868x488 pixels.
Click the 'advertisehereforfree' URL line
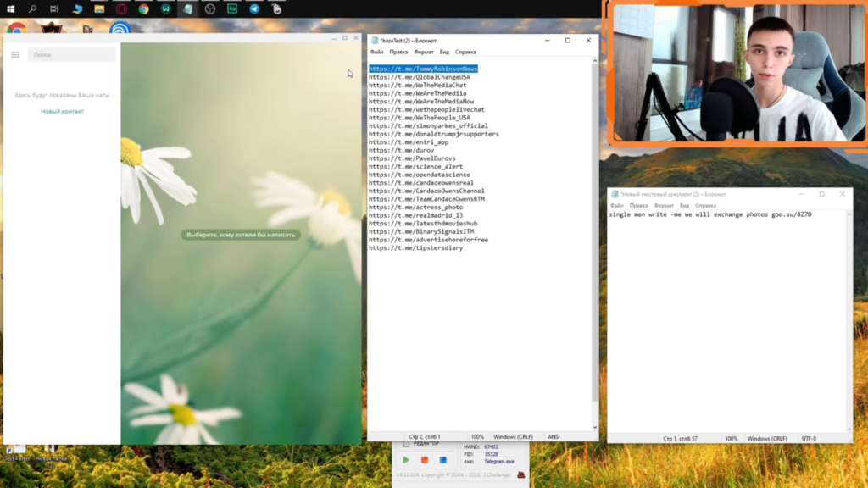428,240
